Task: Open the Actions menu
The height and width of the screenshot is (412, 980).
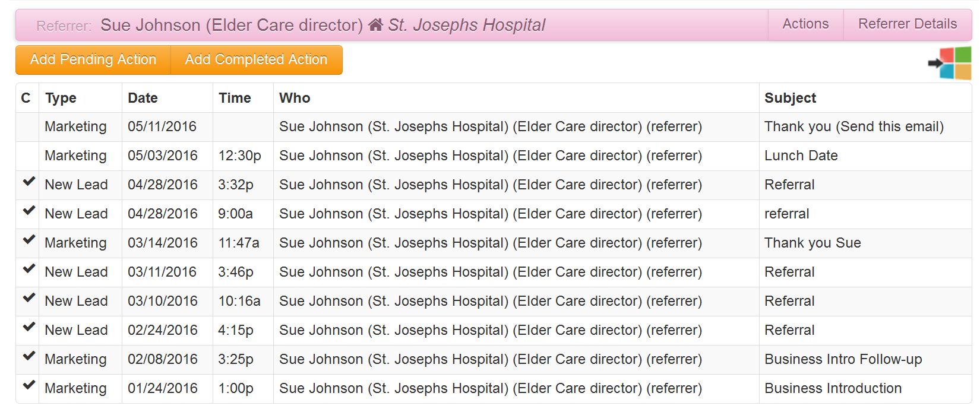Action: tap(805, 24)
